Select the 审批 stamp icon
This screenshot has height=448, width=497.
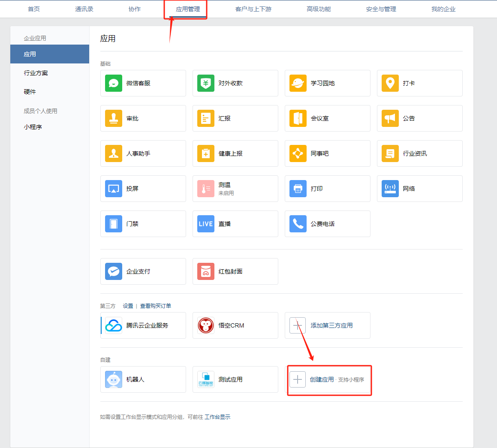click(x=114, y=118)
